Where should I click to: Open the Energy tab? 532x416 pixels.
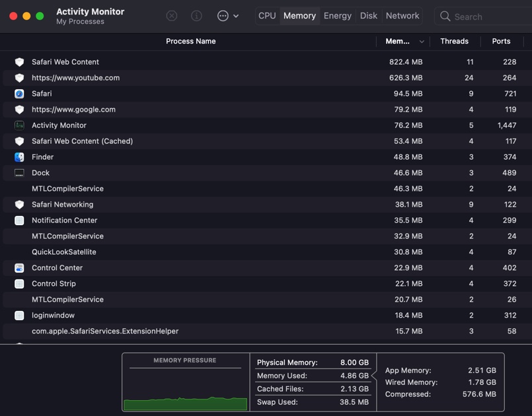[338, 16]
